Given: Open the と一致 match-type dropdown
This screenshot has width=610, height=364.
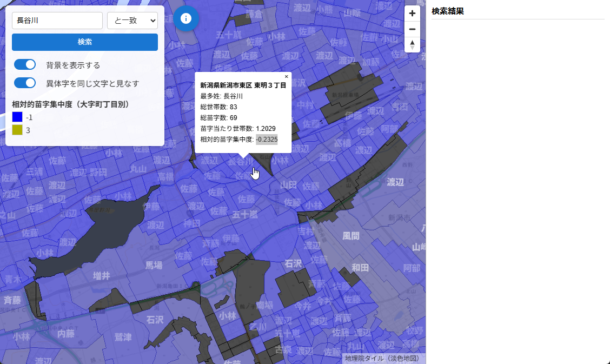Looking at the screenshot, I should coord(132,20).
